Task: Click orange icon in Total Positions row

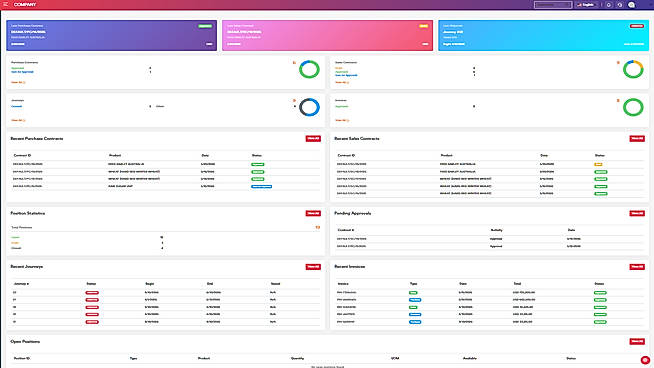Action: pyautogui.click(x=318, y=227)
